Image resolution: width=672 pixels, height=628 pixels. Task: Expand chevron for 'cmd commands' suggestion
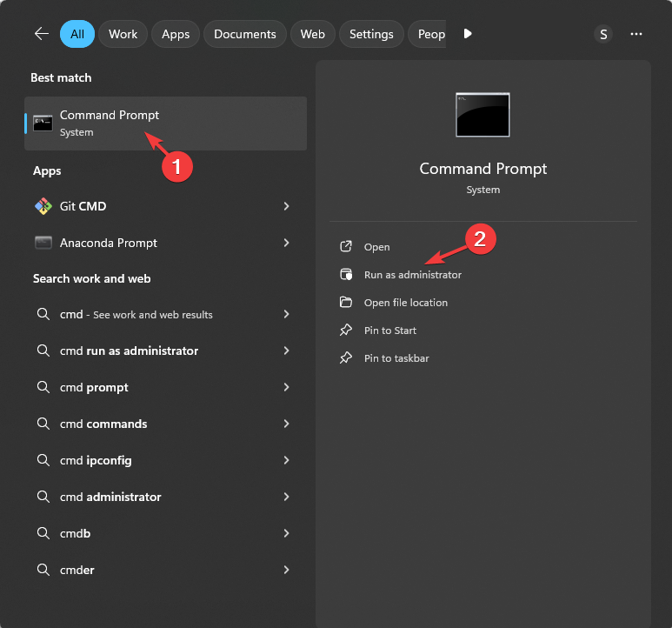coord(286,424)
